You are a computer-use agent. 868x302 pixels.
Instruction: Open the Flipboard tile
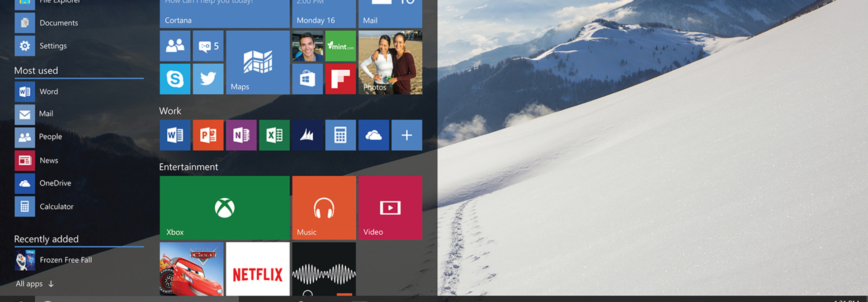pyautogui.click(x=340, y=79)
